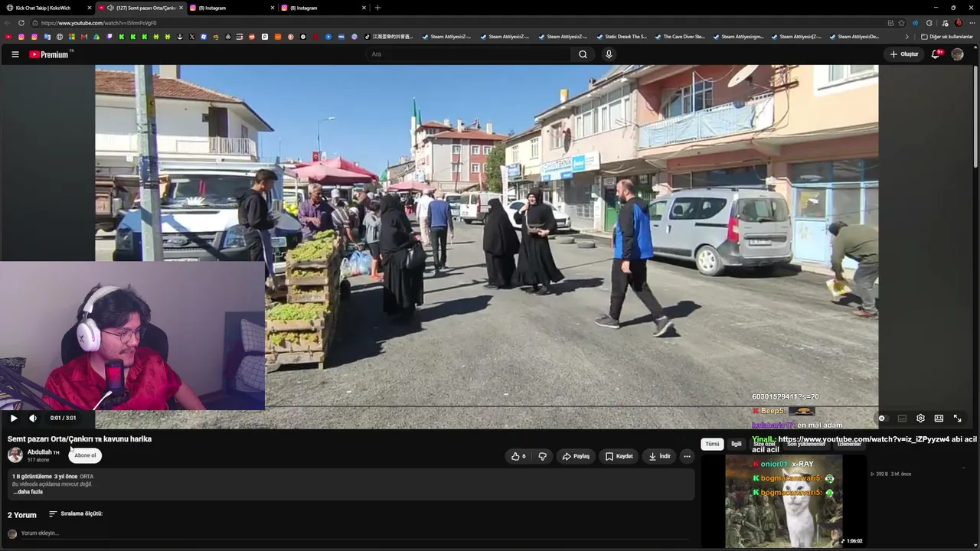Switch to the second Instagram browser tab
The width and height of the screenshot is (980, 551).
[x=322, y=8]
